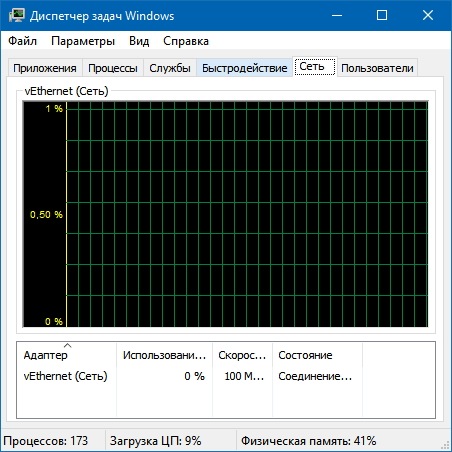The height and width of the screenshot is (452, 452).
Task: Switch to the Службы tab
Action: click(170, 68)
